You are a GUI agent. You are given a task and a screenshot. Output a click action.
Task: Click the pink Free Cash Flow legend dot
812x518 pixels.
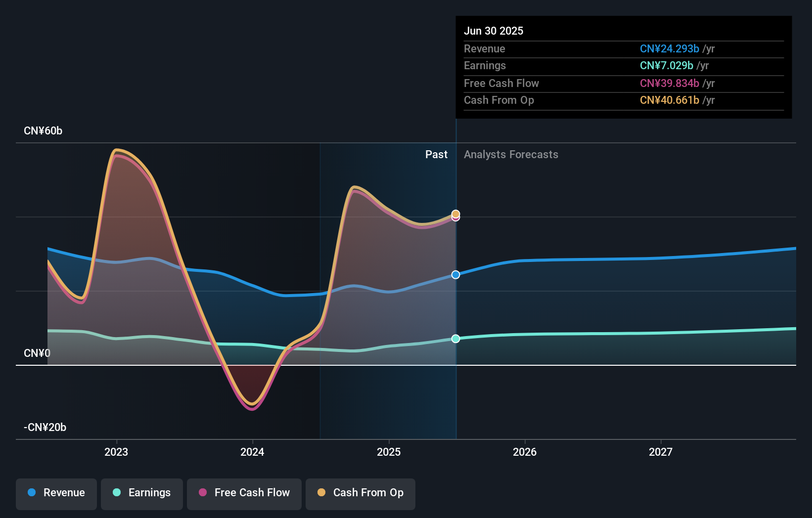[x=203, y=492]
